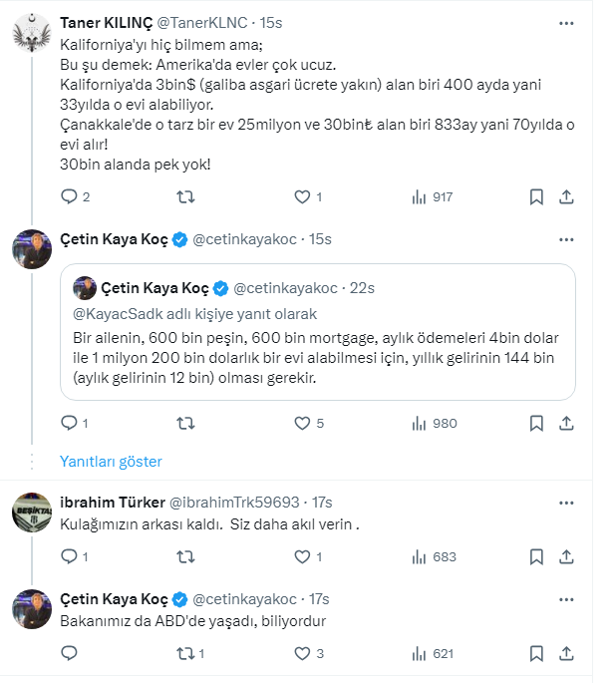Like the Bakanımız da ABD'de tweet
The height and width of the screenshot is (683, 616).
point(302,654)
